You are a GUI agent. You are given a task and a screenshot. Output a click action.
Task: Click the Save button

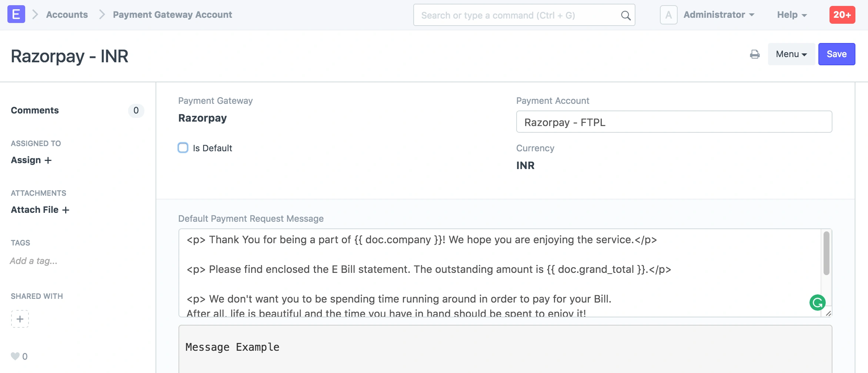pyautogui.click(x=837, y=54)
